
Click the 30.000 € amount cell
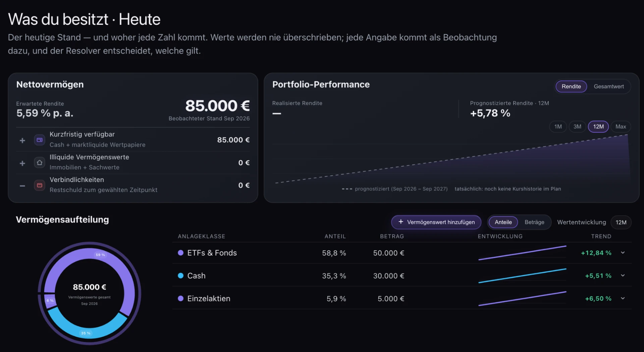[x=389, y=276]
